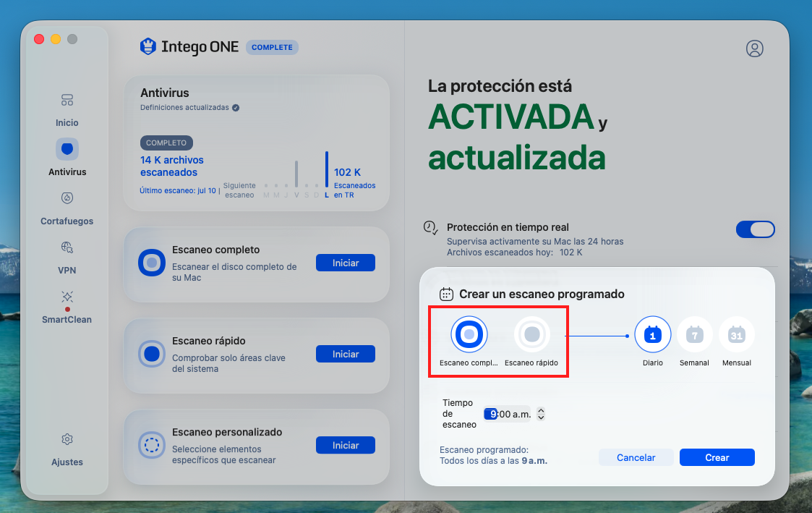Screen dimensions: 812x513
Task: Click '102 K' scanned count in Antivirus card
Action: (348, 172)
